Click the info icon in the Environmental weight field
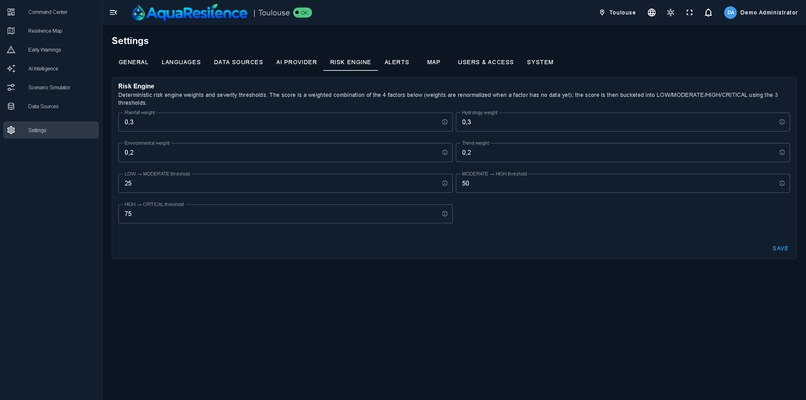This screenshot has height=400, width=806. (x=445, y=153)
